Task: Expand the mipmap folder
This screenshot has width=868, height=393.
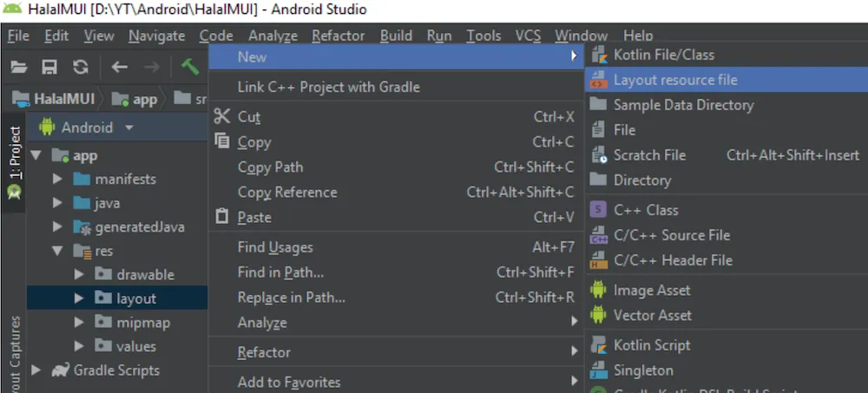Action: [x=79, y=322]
